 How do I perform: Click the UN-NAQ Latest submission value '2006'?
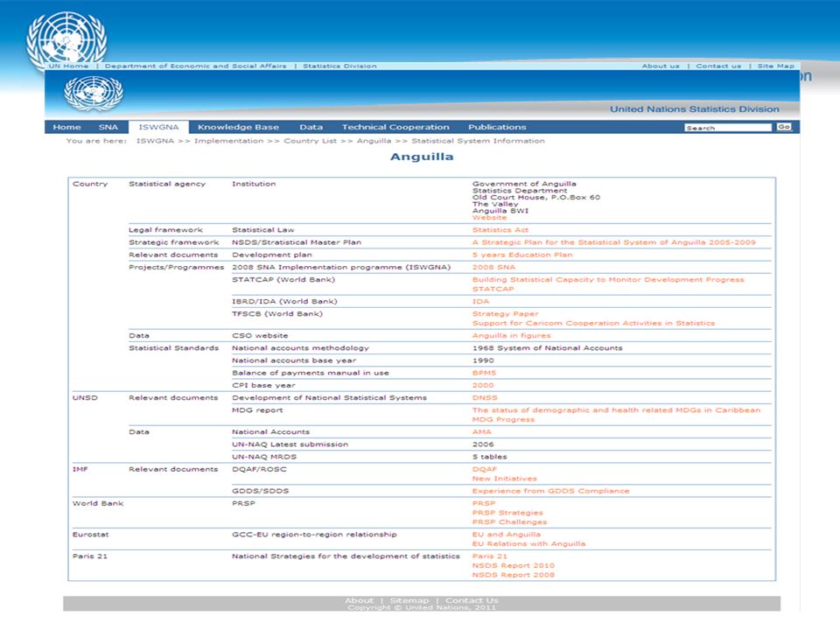(483, 444)
